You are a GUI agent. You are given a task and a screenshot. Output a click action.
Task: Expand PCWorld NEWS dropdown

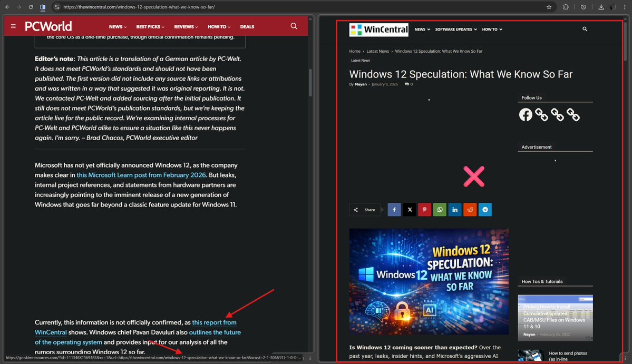pos(118,26)
